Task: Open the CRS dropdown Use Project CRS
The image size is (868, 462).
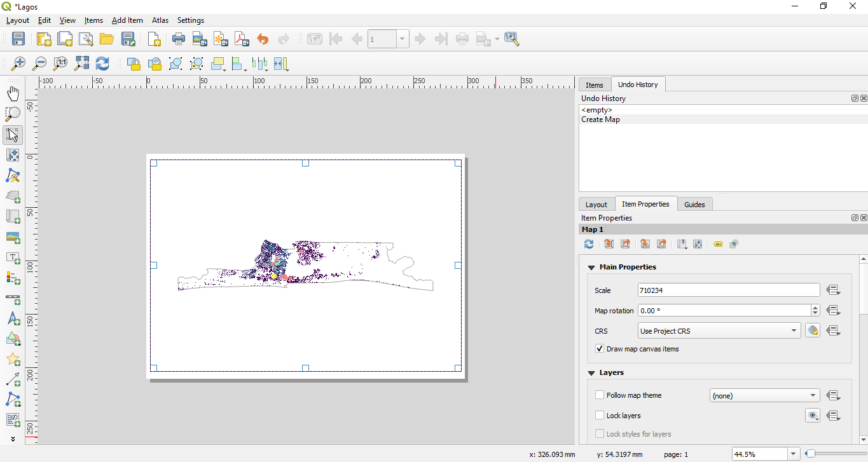Action: [719, 331]
